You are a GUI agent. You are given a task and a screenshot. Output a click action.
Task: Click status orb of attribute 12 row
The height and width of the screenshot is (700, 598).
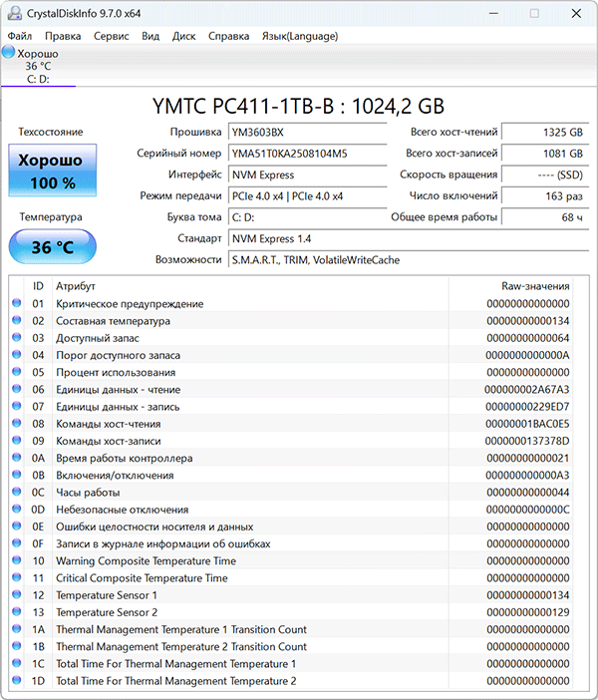coord(17,594)
